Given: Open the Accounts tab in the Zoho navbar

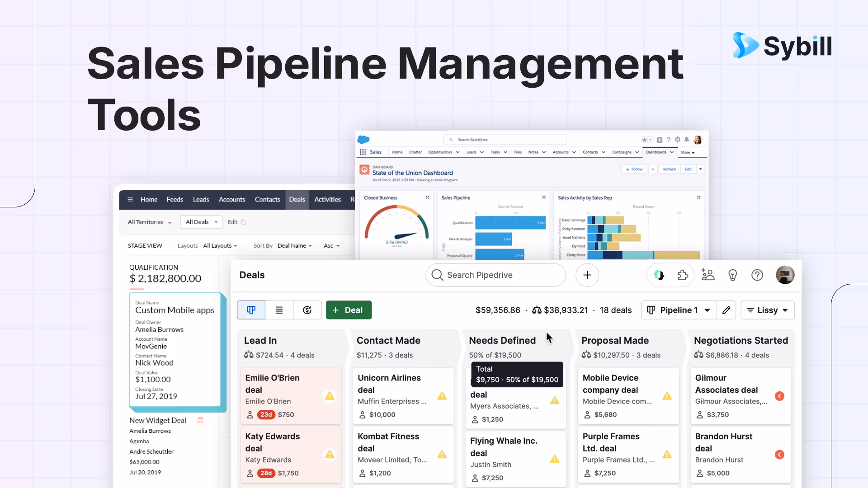Looking at the screenshot, I should coord(232,199).
